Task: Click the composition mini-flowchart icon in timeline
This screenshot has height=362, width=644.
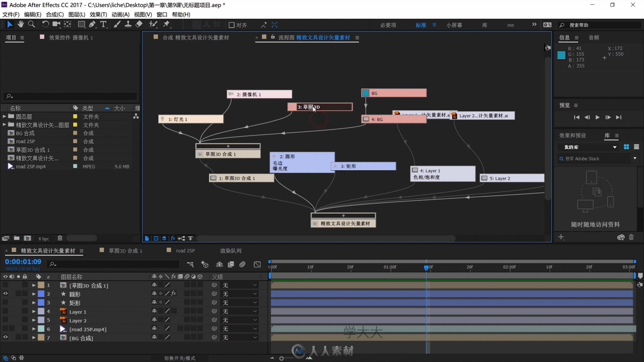Action: click(190, 264)
